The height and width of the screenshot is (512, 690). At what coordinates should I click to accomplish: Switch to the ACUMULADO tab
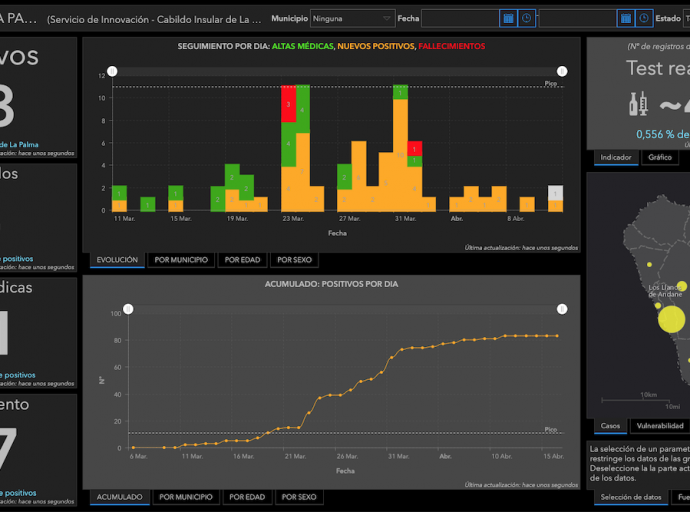click(120, 497)
